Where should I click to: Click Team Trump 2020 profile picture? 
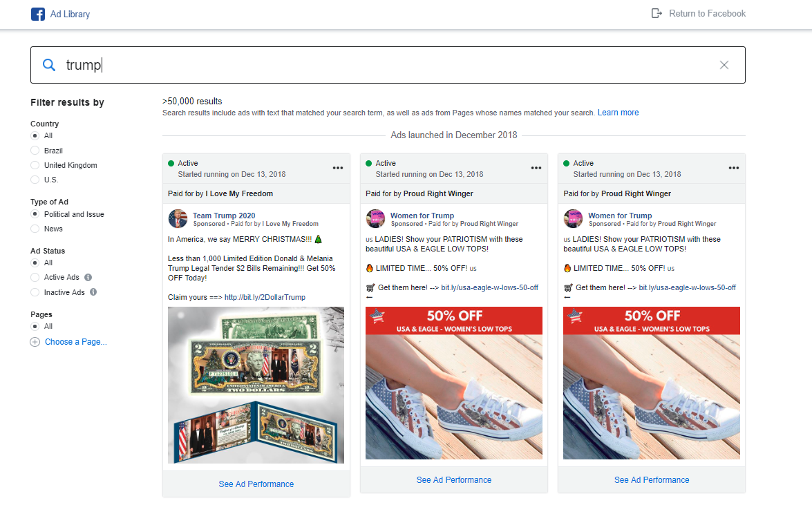(178, 219)
